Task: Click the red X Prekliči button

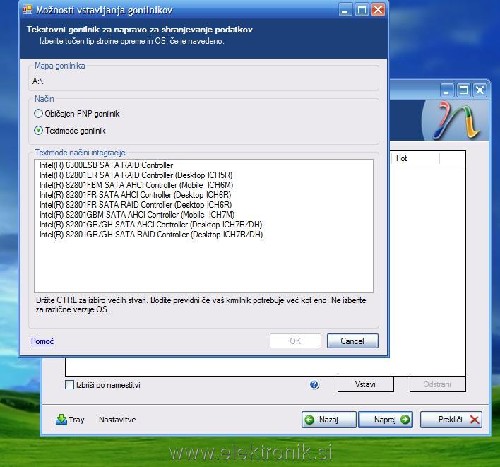Action: pyautogui.click(x=451, y=419)
